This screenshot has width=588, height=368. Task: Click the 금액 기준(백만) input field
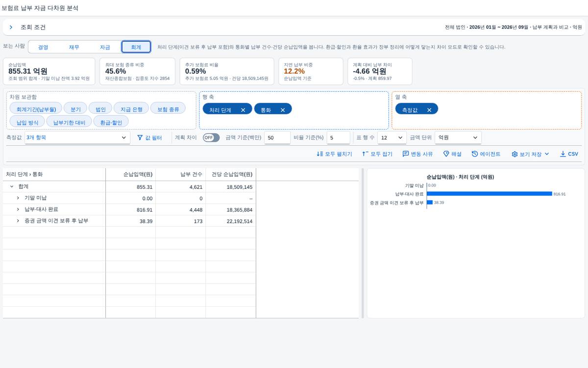click(x=277, y=138)
